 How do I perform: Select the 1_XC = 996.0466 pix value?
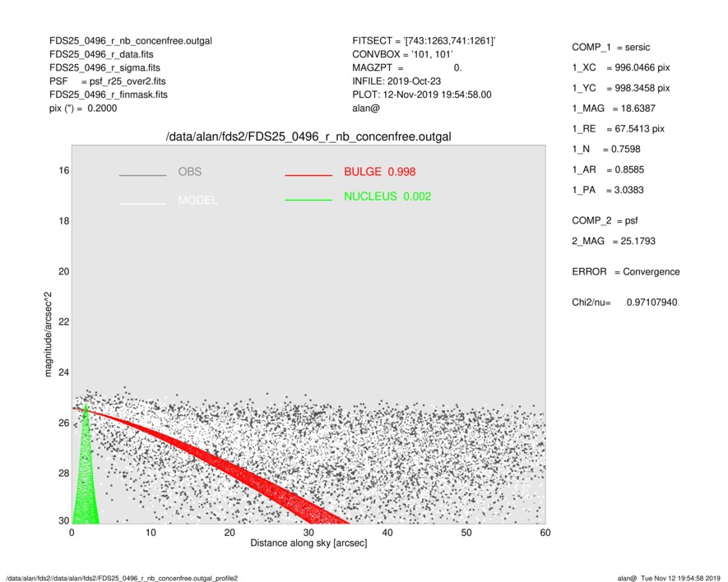[x=621, y=67]
